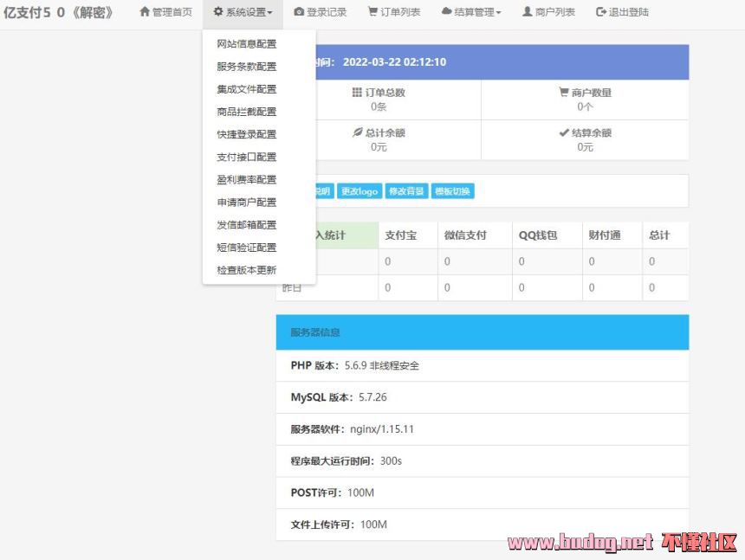Click the camera icon beside 登录记录
This screenshot has width=745, height=560.
pyautogui.click(x=299, y=12)
